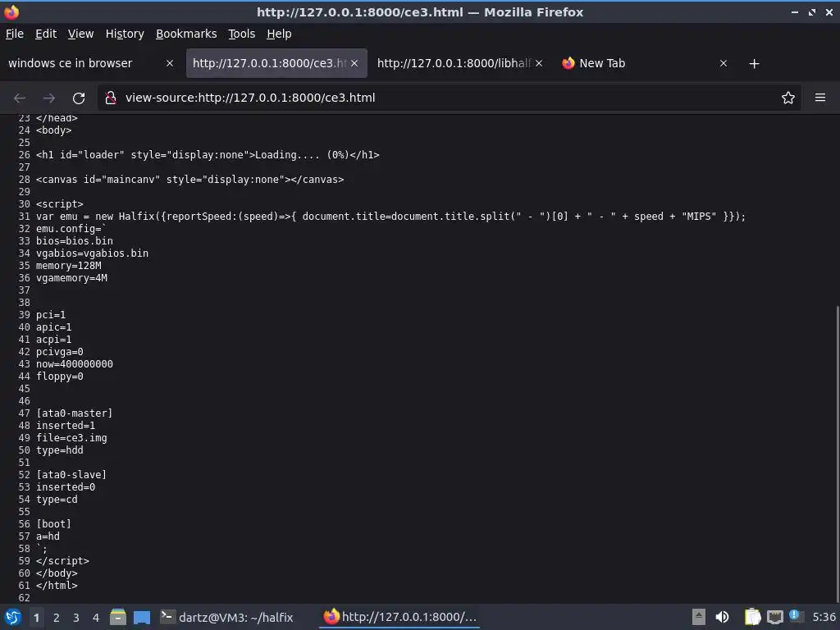Switch to workspace 1
This screenshot has height=630, width=840.
pos(36,618)
